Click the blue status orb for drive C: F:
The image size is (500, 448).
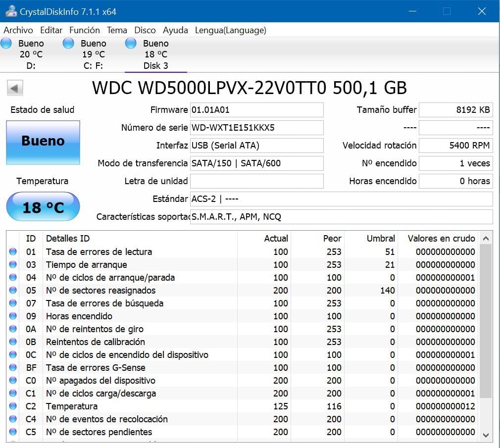click(68, 44)
